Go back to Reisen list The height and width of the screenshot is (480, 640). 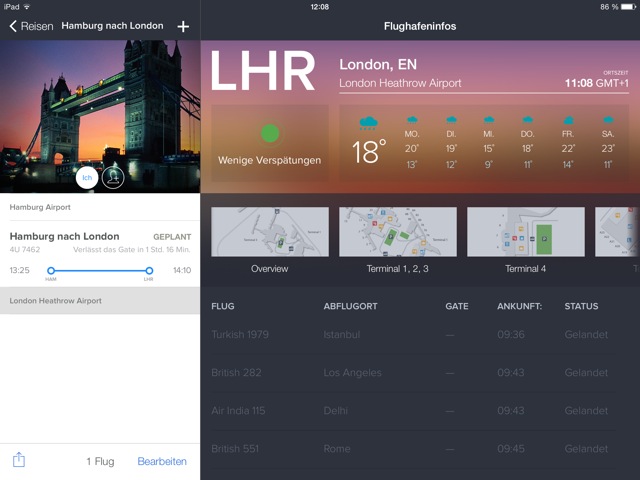(x=31, y=26)
